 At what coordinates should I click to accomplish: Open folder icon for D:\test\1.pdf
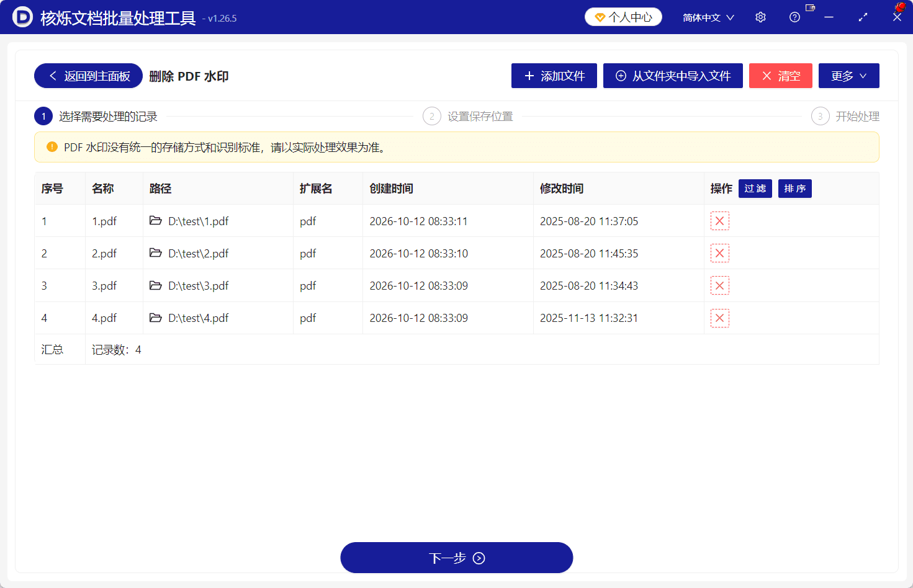[x=156, y=221]
